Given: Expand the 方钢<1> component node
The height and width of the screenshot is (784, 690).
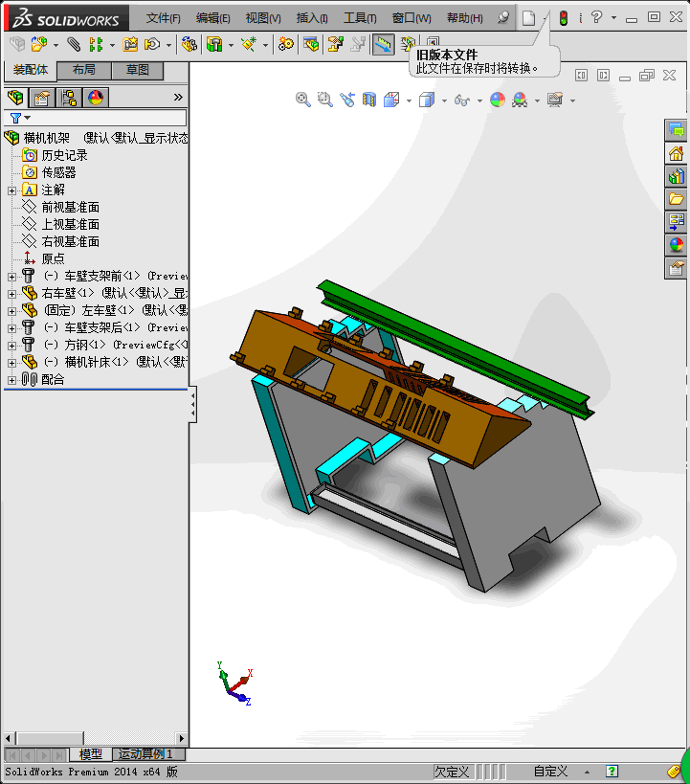Looking at the screenshot, I should pos(12,346).
